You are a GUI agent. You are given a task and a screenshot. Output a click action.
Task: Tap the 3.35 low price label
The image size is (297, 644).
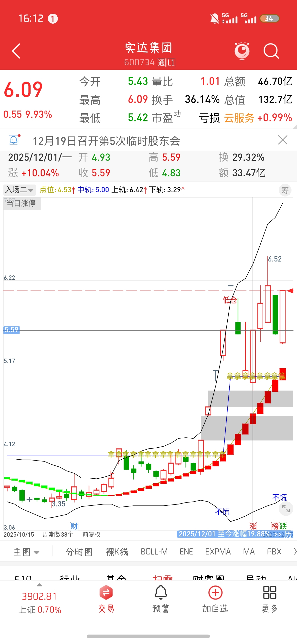coord(59,504)
